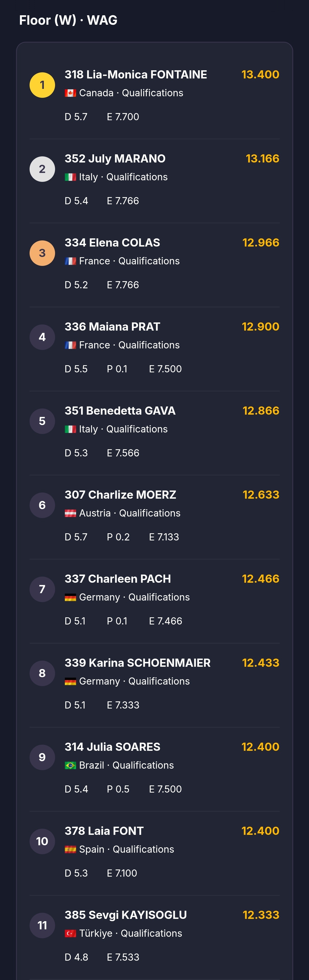
Task: Click the Floor (W) · WAG heading
Action: [x=68, y=20]
